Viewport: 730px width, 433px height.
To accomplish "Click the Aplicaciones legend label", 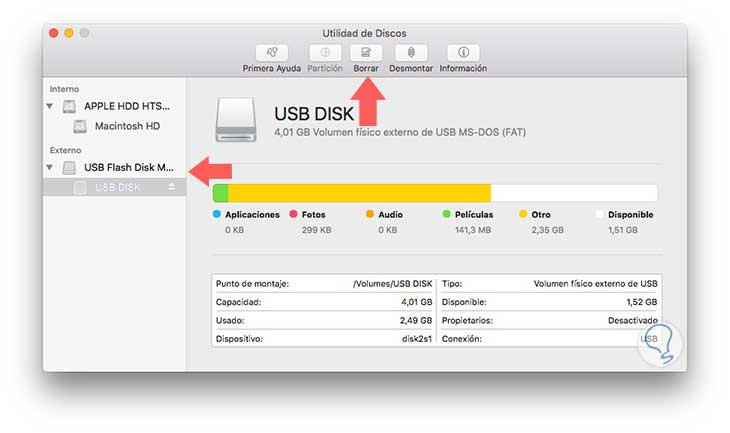I will coord(252,215).
